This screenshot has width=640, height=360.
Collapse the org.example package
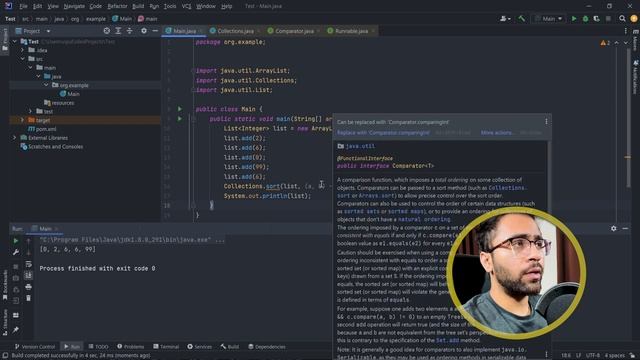point(46,85)
